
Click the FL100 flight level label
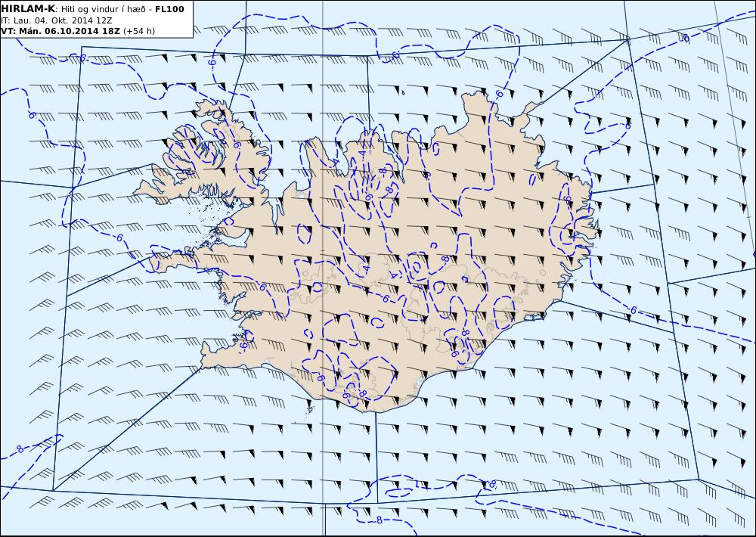pos(169,9)
